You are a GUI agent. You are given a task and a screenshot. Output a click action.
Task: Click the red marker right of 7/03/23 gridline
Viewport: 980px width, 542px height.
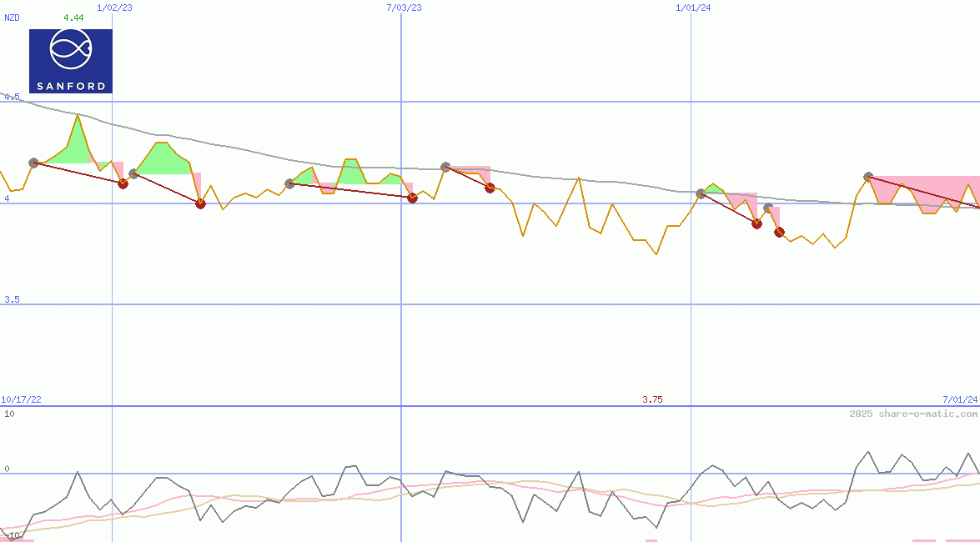pyautogui.click(x=412, y=198)
